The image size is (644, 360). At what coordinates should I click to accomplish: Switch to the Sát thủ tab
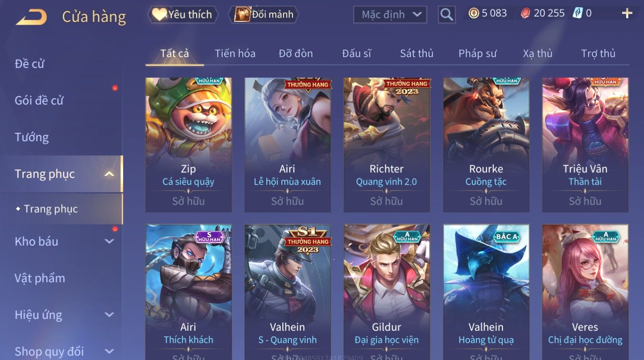pos(417,54)
